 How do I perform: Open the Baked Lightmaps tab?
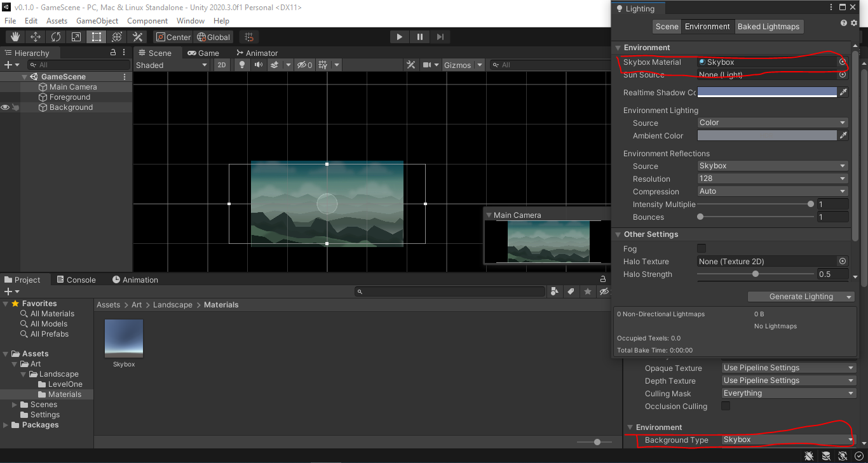(x=768, y=27)
